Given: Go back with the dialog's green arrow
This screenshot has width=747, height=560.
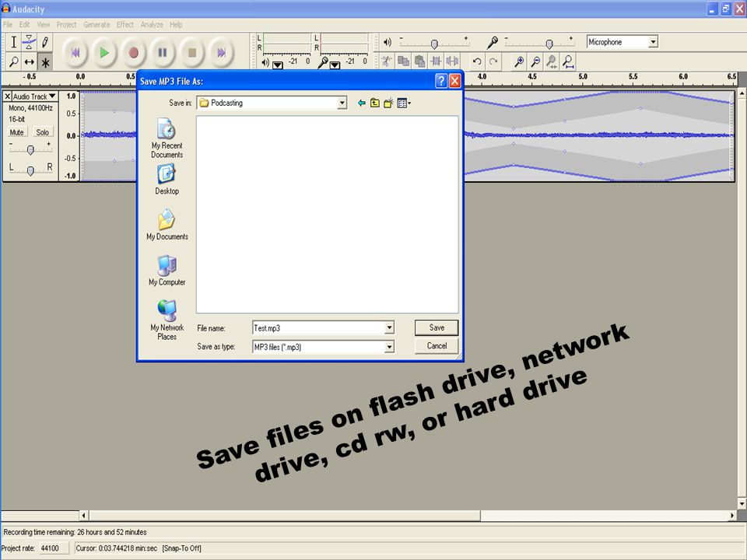Looking at the screenshot, I should click(362, 103).
